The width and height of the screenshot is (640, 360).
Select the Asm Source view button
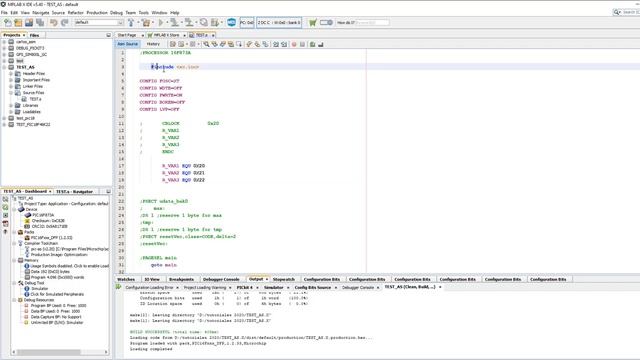pos(128,44)
